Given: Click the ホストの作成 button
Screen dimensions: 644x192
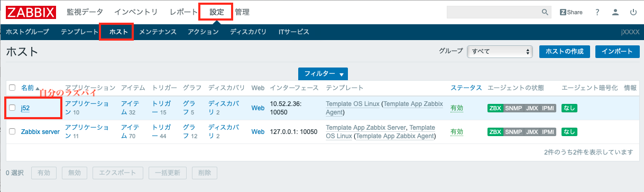Looking at the screenshot, I should (565, 51).
